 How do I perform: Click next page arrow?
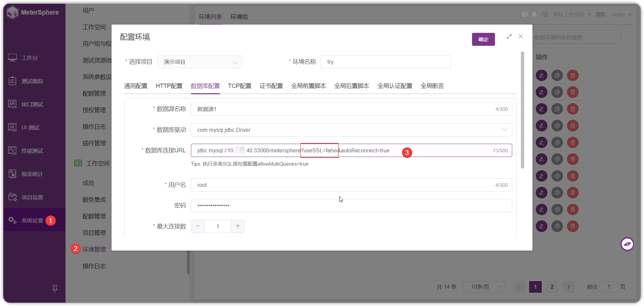568,287
